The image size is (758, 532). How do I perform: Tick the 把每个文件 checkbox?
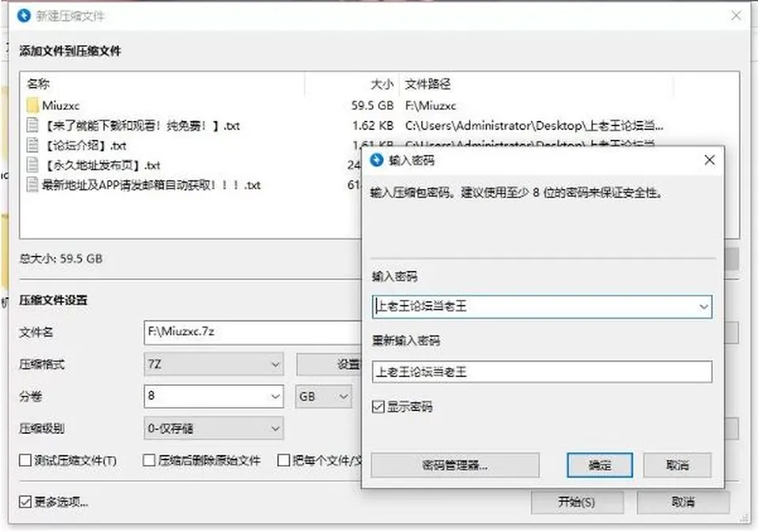(283, 460)
